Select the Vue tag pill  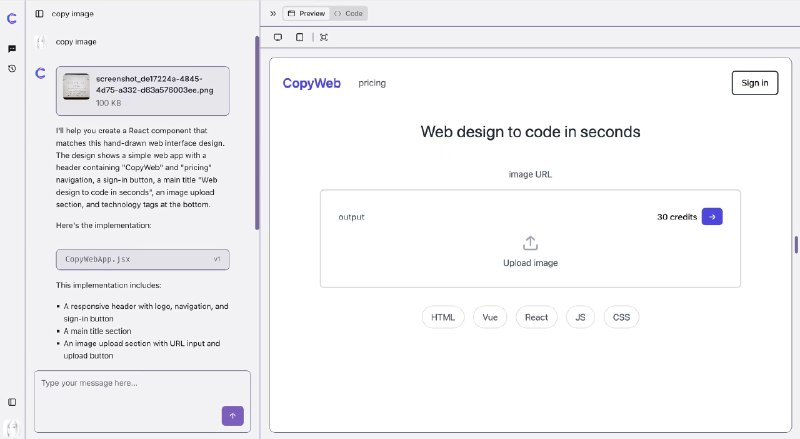click(490, 318)
